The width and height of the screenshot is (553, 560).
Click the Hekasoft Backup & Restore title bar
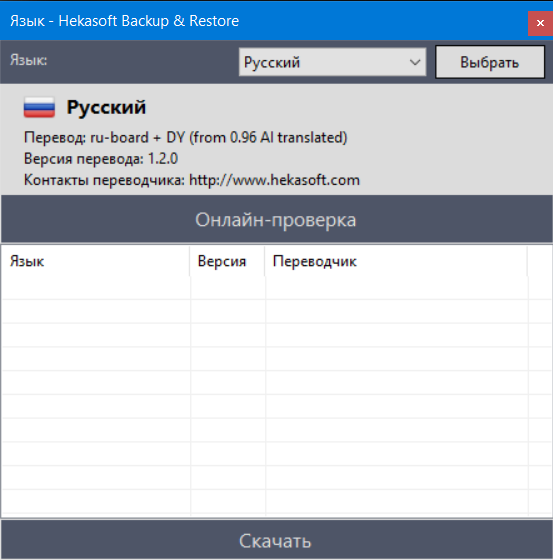(264, 21)
